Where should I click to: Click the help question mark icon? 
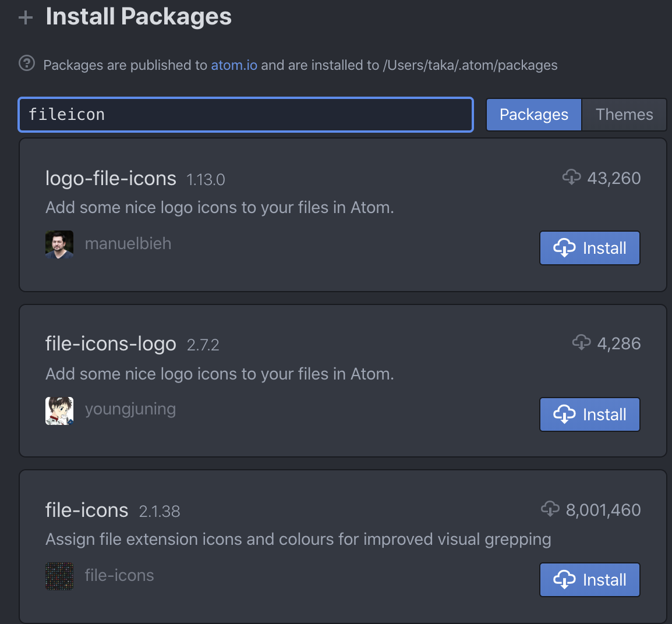[x=27, y=64]
